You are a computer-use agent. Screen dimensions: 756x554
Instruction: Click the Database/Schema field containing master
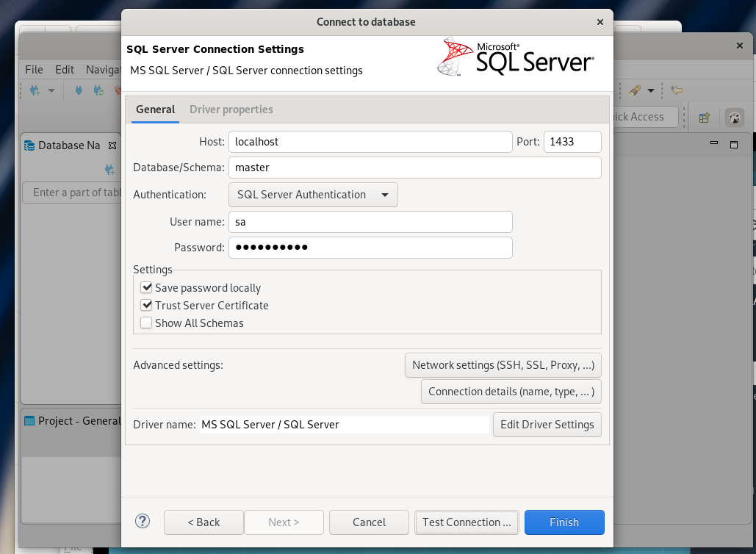pos(414,168)
